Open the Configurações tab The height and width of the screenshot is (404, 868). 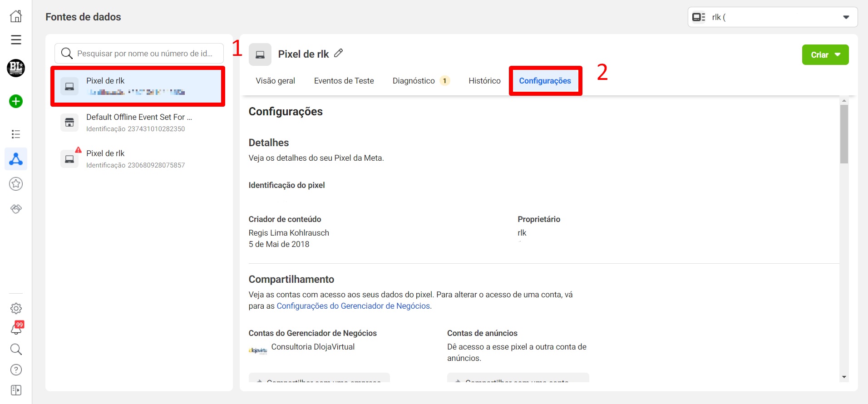coord(545,81)
